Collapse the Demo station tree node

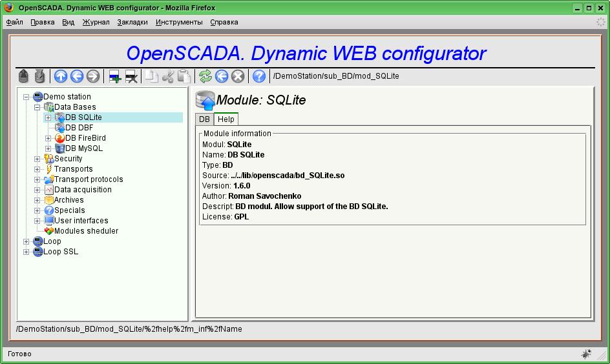(x=26, y=97)
